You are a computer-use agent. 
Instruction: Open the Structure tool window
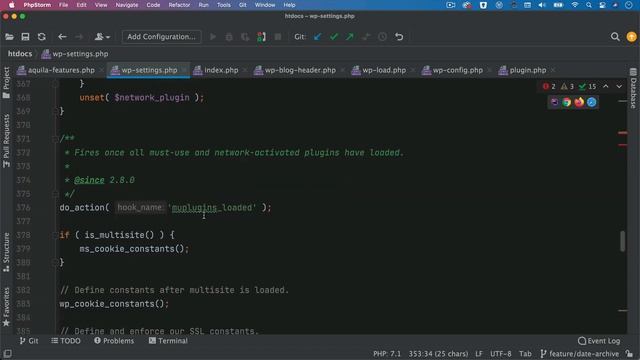[6, 252]
